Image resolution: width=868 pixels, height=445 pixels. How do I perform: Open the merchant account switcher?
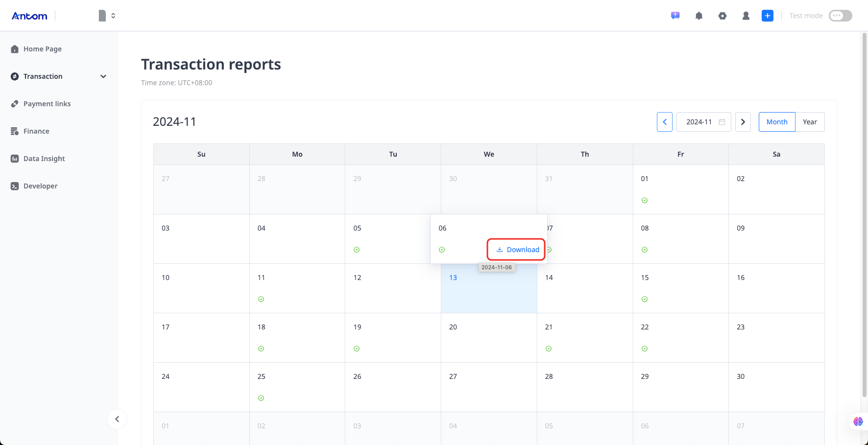(107, 16)
